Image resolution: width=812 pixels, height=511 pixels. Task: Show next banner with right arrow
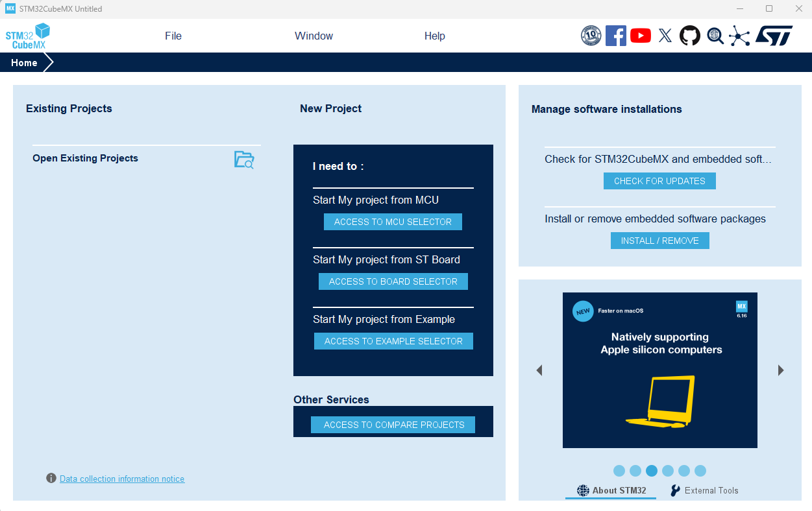[781, 370]
